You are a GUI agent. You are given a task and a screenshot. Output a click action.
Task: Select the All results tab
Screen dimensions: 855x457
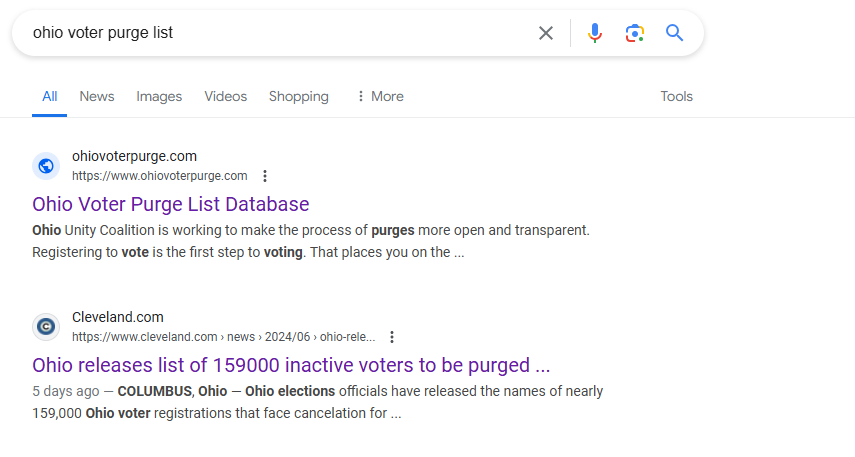(50, 97)
